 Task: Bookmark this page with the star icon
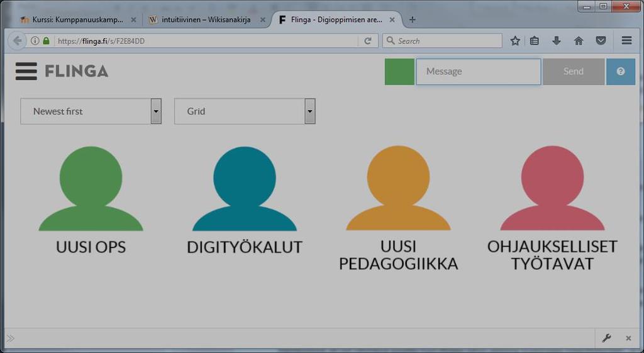point(515,41)
